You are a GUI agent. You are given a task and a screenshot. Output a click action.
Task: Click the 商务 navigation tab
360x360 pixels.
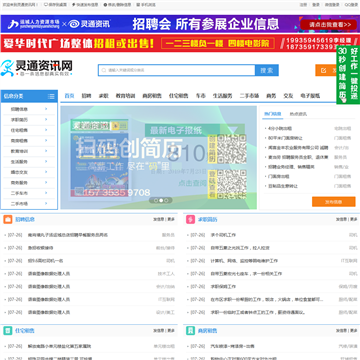[x=271, y=96]
